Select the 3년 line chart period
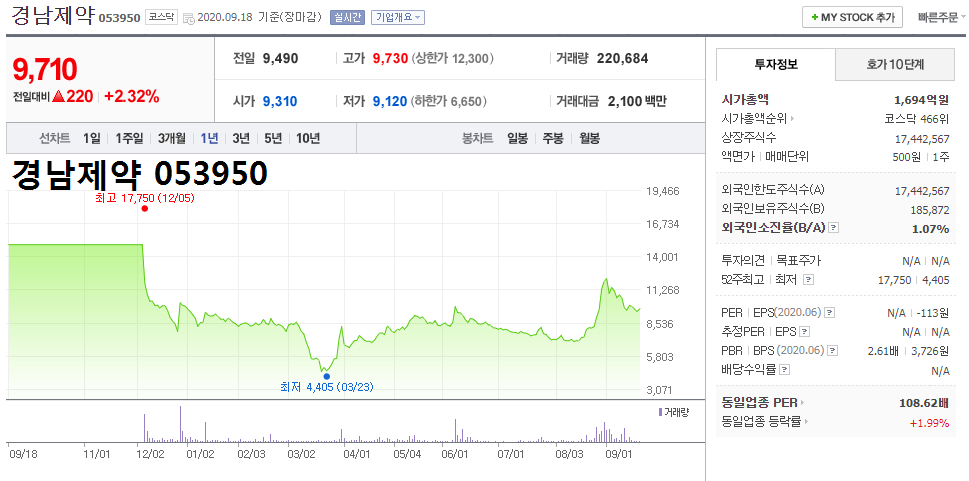The width and height of the screenshot is (969, 481). 240,138
